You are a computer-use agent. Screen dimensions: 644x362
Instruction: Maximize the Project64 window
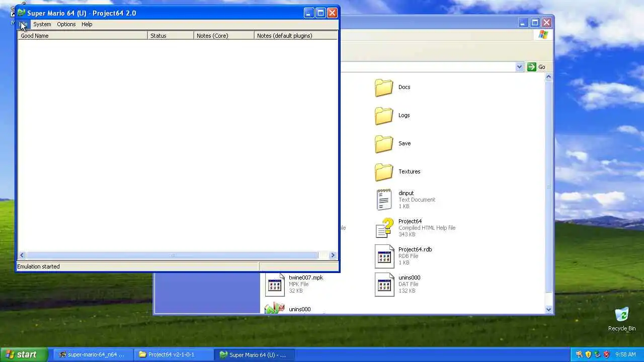(x=320, y=13)
